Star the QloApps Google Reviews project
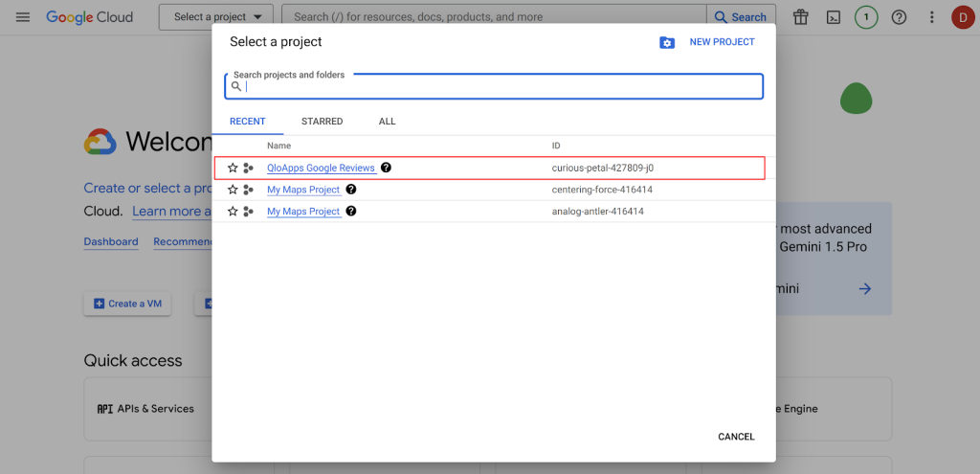Image resolution: width=980 pixels, height=474 pixels. click(233, 168)
